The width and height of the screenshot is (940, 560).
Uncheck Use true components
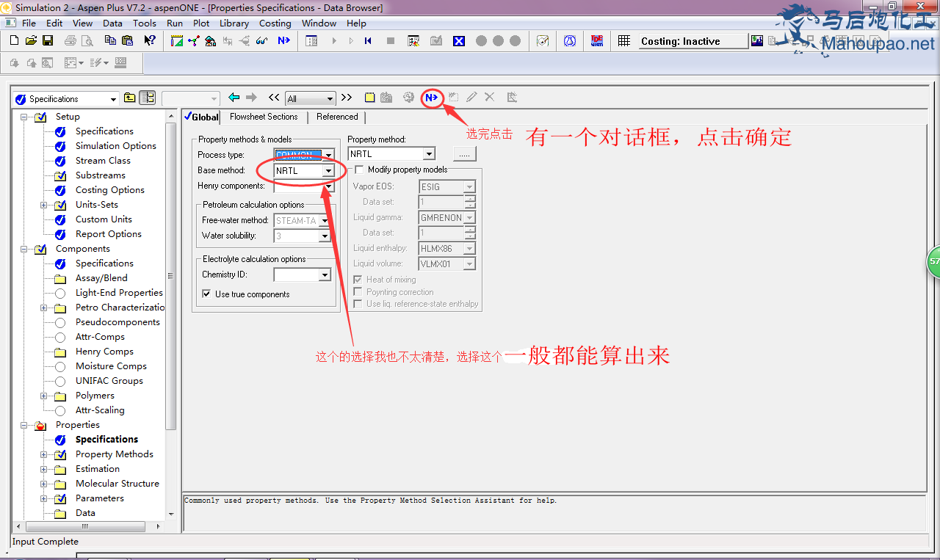[x=207, y=294]
